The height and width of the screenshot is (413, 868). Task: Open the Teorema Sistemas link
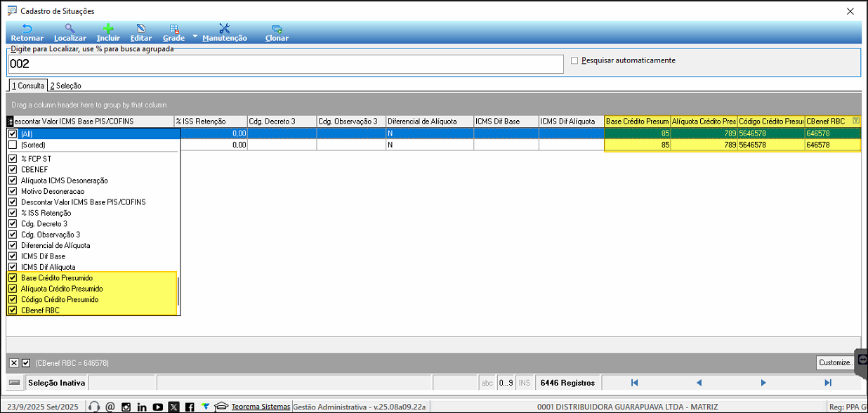pos(261,407)
